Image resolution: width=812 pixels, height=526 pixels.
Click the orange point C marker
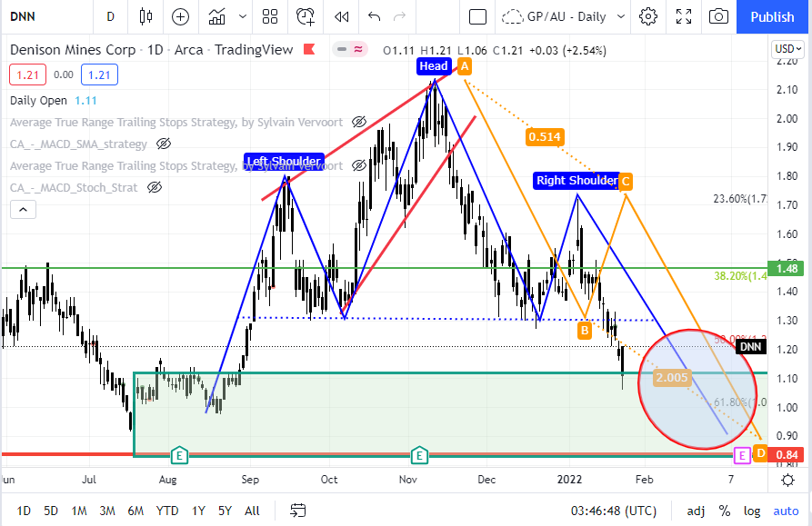click(626, 182)
